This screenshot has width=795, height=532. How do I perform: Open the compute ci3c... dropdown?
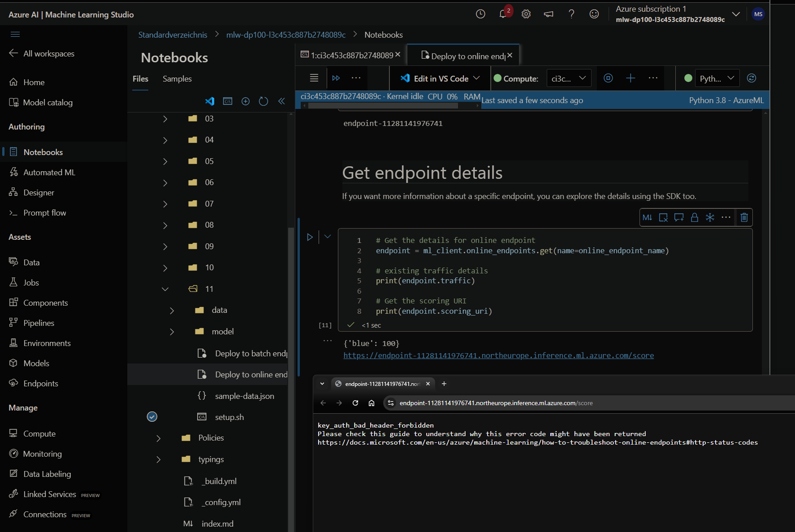click(569, 78)
